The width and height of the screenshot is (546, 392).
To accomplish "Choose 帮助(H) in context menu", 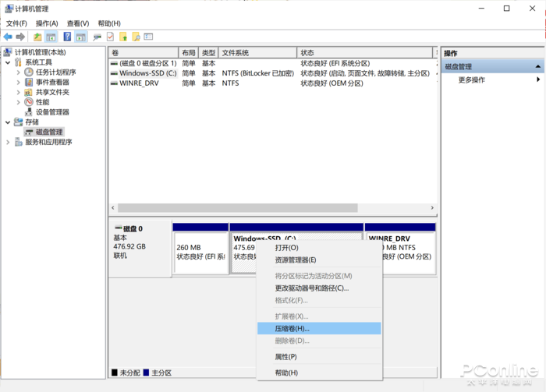I will tap(319, 373).
